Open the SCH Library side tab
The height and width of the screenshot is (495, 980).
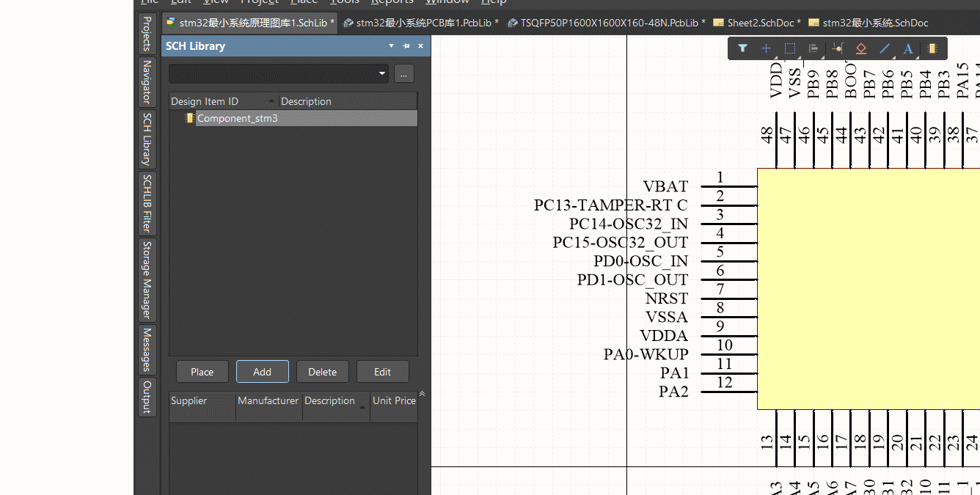click(x=147, y=139)
